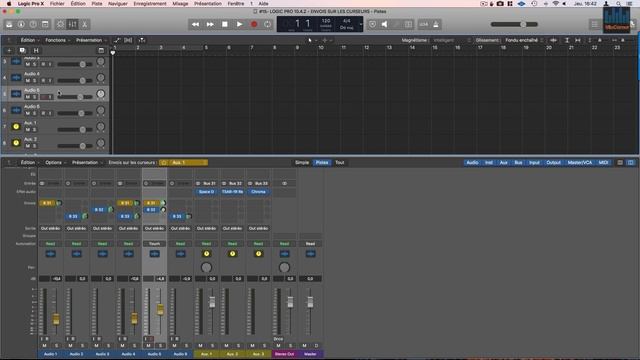Click Touch automation mode on Audio 5 strip
The height and width of the screenshot is (360, 640).
pos(154,244)
